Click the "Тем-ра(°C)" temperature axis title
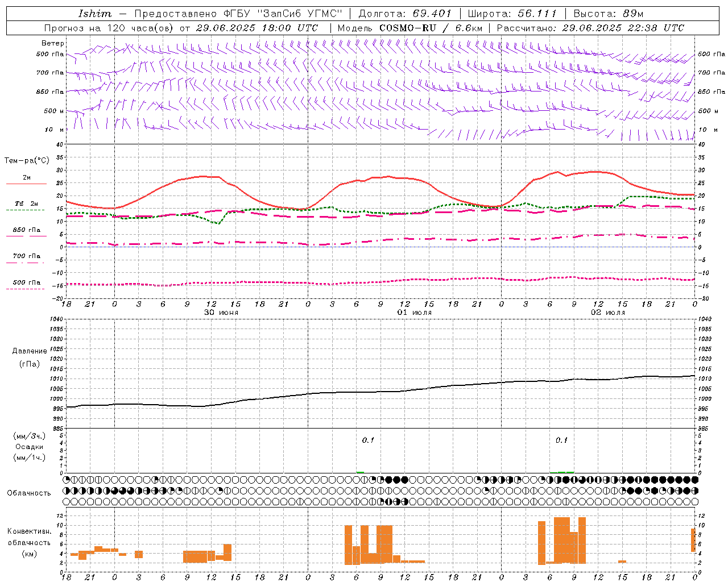 27,161
